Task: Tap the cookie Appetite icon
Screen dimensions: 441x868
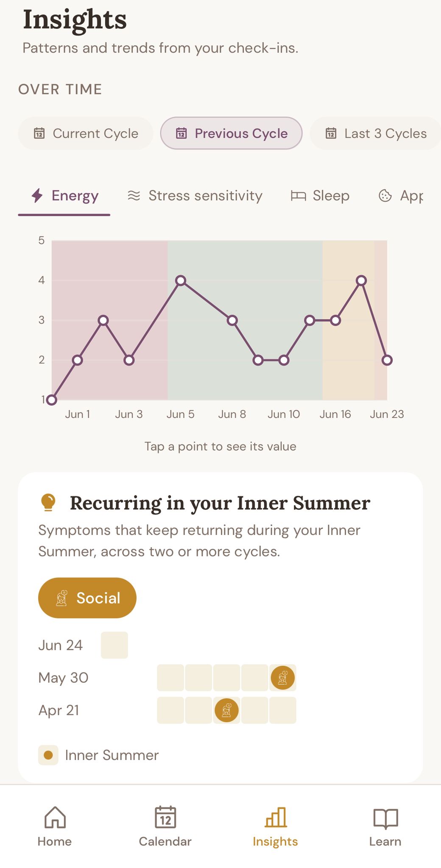Action: [x=385, y=195]
